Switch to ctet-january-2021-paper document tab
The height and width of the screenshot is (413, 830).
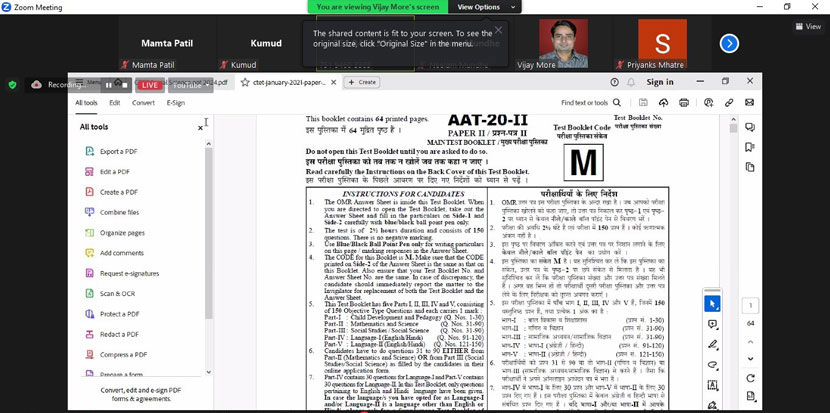[x=290, y=82]
